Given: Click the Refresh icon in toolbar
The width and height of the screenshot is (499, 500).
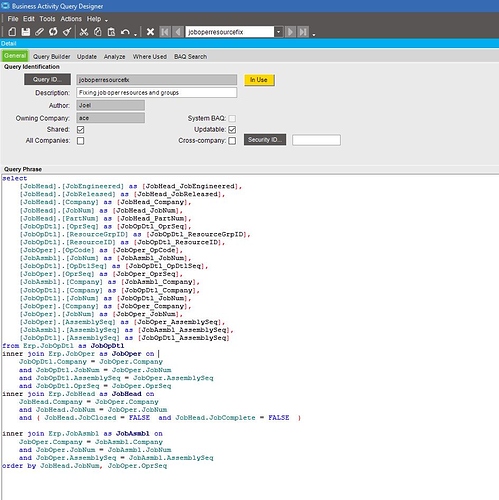Looking at the screenshot, I should [53, 32].
